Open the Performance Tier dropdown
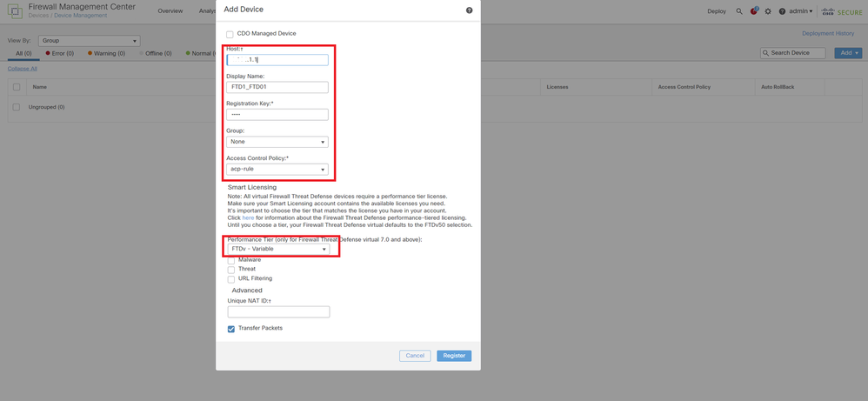The width and height of the screenshot is (868, 401). pyautogui.click(x=278, y=250)
